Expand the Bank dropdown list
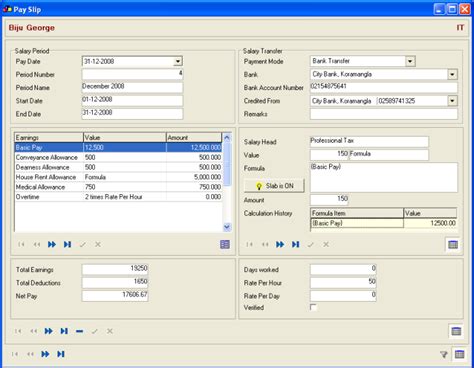The width and height of the screenshot is (474, 368). click(452, 74)
